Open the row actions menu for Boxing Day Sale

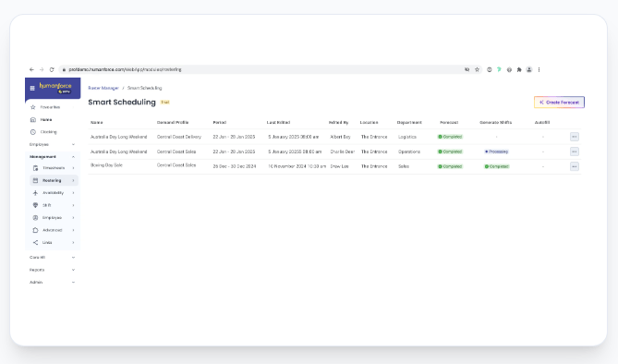click(x=575, y=166)
